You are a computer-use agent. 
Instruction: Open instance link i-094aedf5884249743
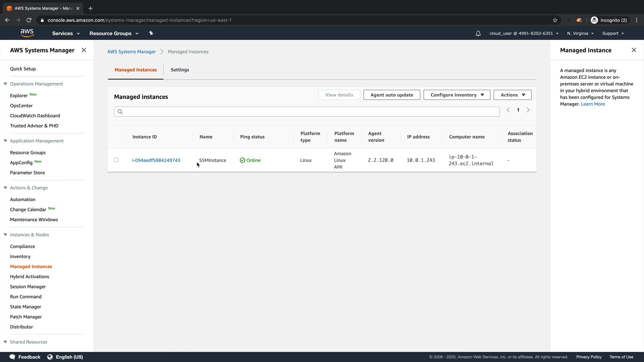[156, 160]
